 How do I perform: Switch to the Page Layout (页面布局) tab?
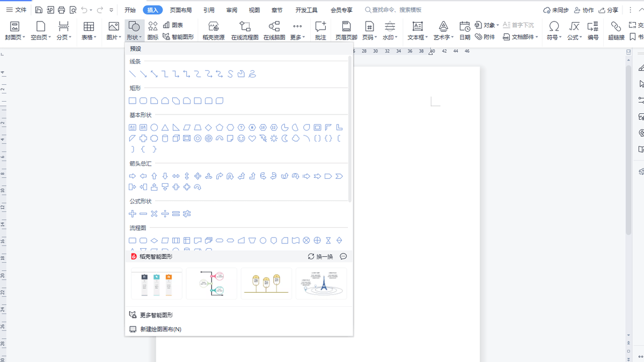point(181,10)
